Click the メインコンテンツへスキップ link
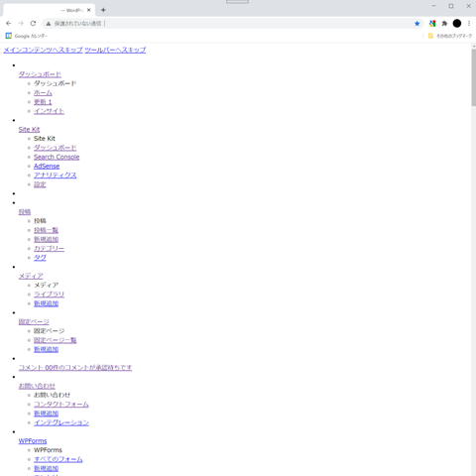Image resolution: width=476 pixels, height=476 pixels. (43, 50)
